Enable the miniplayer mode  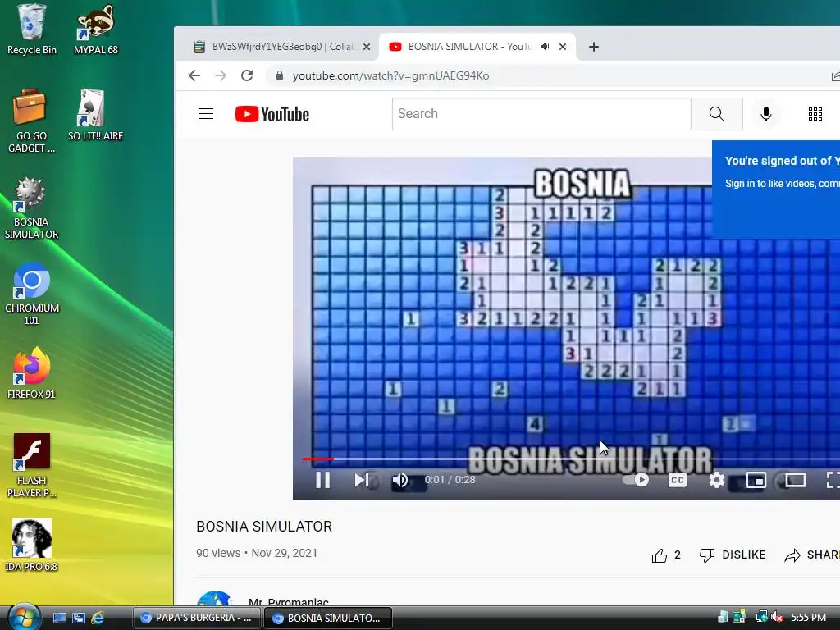[756, 480]
